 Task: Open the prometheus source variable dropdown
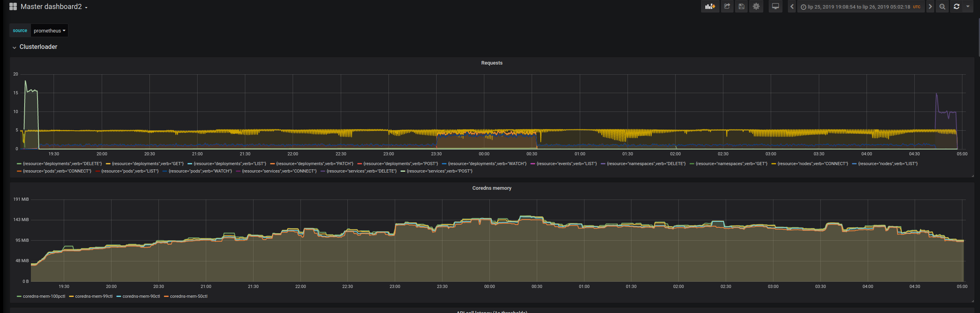tap(49, 31)
